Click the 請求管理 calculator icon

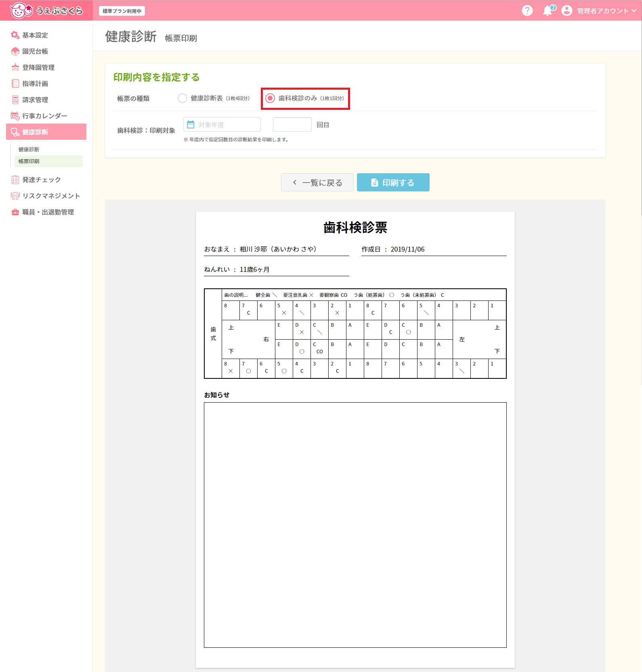tap(15, 100)
